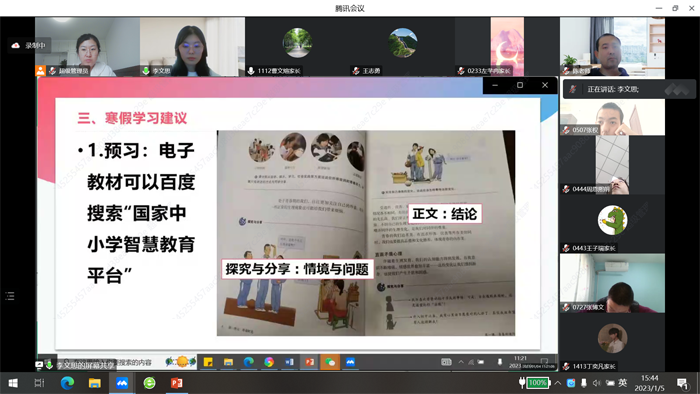Viewport: 700px width, 394px height.
Task: Click the 100% battery indicator
Action: pos(537,382)
